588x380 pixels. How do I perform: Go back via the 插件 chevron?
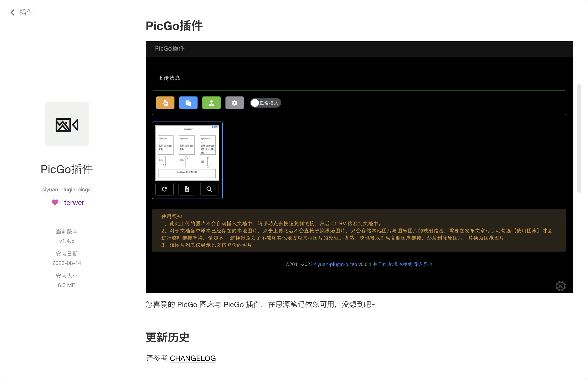[x=13, y=12]
